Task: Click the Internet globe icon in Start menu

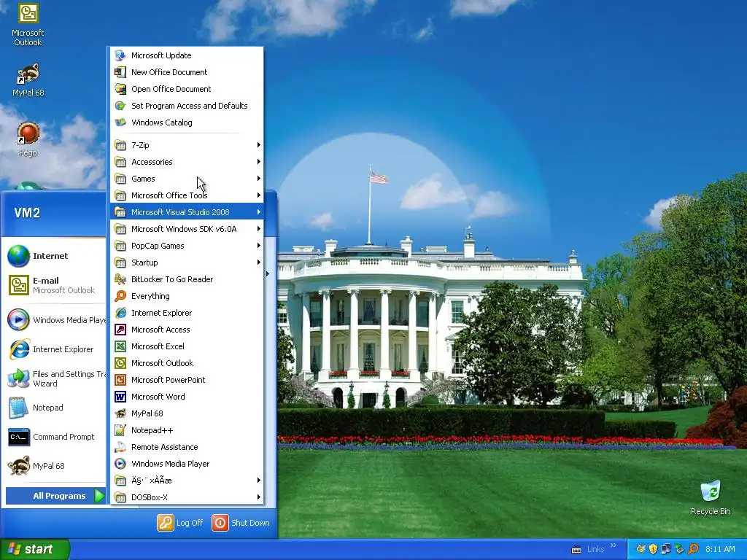Action: (x=18, y=256)
